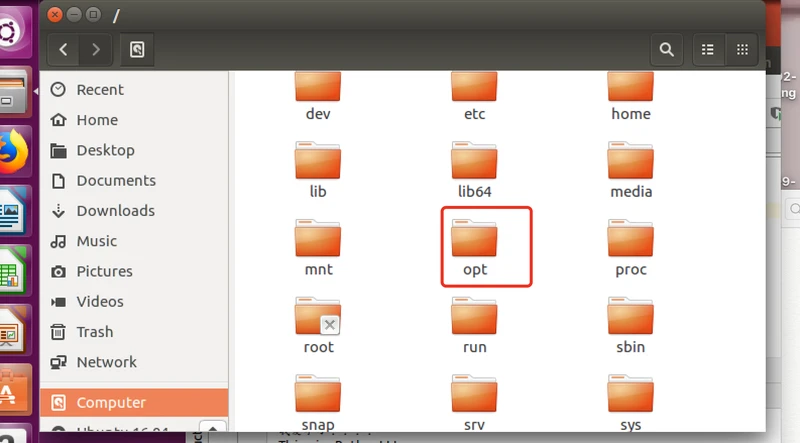Launch Firefox from the Ubuntu dock

(14, 152)
